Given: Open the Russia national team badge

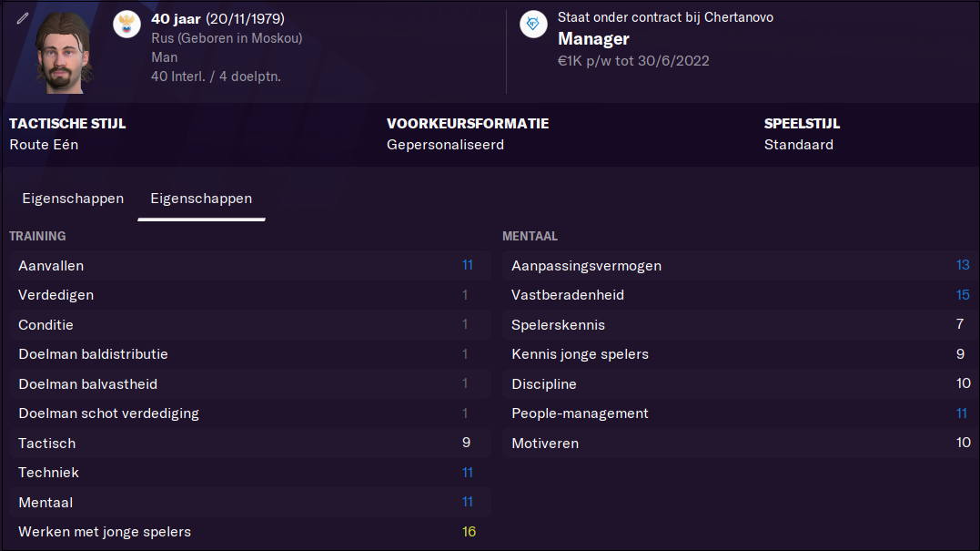Looking at the screenshot, I should pos(126,25).
